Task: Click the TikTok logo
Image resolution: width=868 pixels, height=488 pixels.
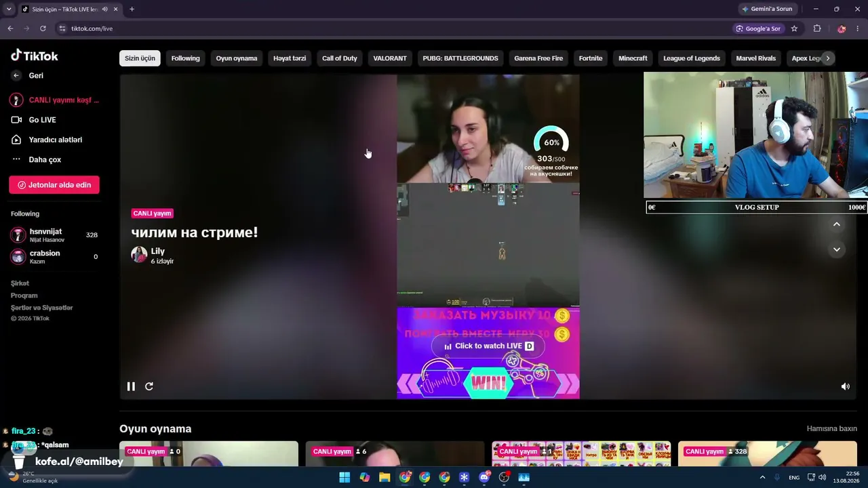Action: 35,56
